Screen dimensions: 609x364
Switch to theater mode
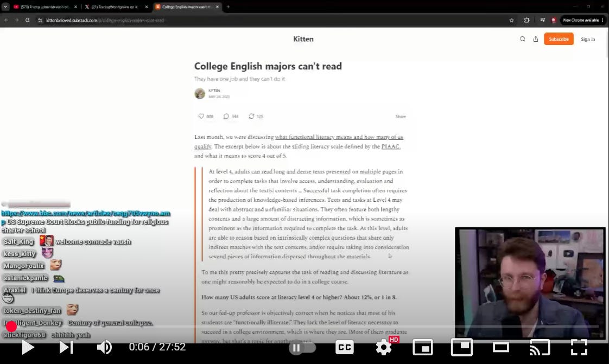[500, 347]
